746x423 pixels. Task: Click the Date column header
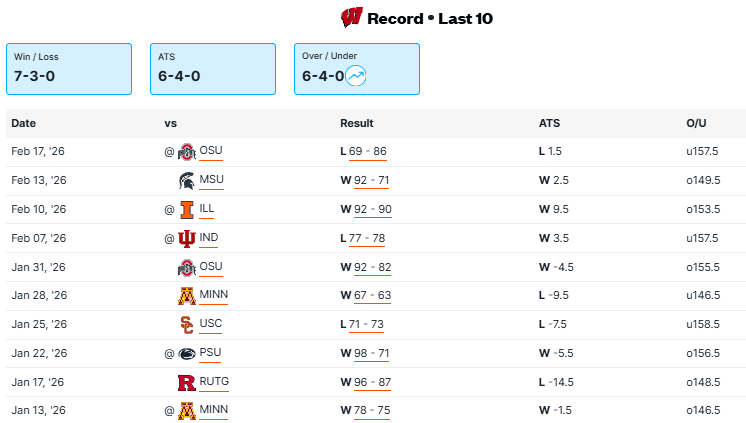[23, 123]
